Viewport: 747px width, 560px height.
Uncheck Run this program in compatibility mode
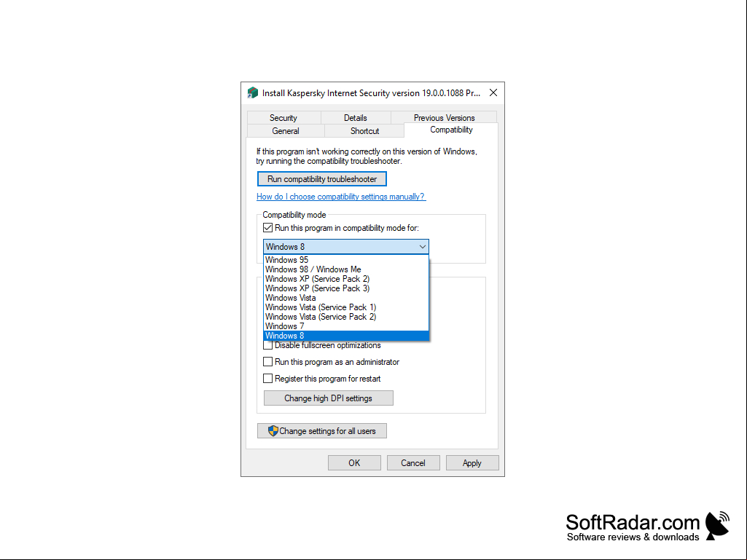[267, 228]
